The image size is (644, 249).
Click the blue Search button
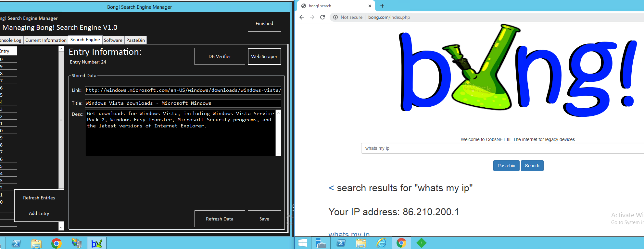coord(532,166)
